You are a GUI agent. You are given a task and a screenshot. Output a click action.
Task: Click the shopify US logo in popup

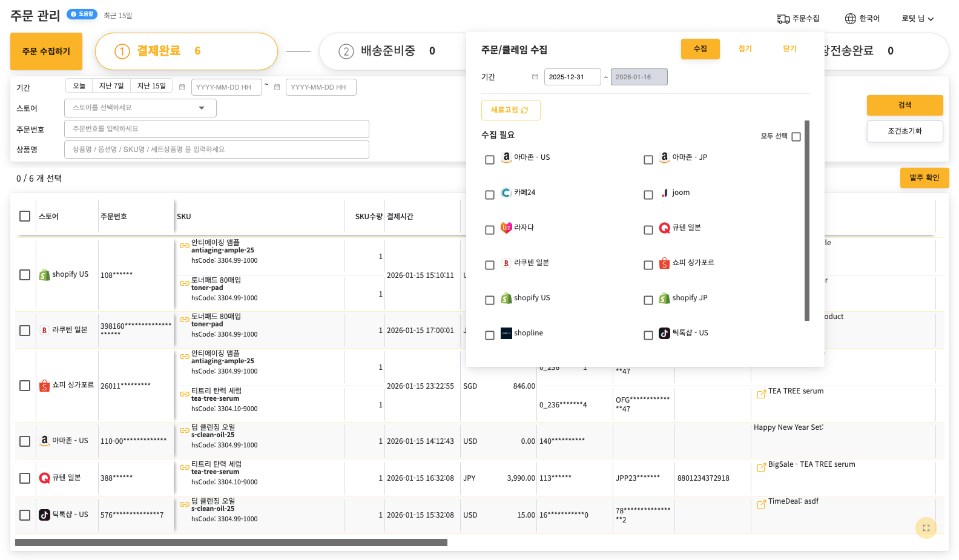pyautogui.click(x=506, y=298)
